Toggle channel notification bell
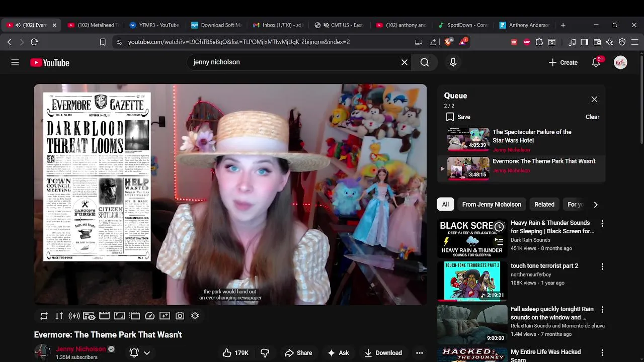This screenshot has width=644, height=362. pos(134,353)
